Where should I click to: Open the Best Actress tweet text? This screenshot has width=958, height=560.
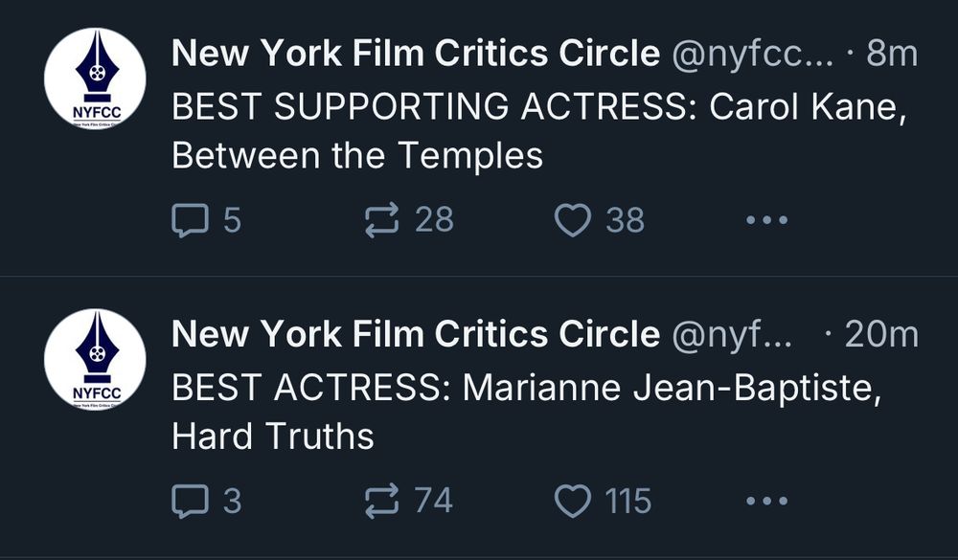coord(525,412)
